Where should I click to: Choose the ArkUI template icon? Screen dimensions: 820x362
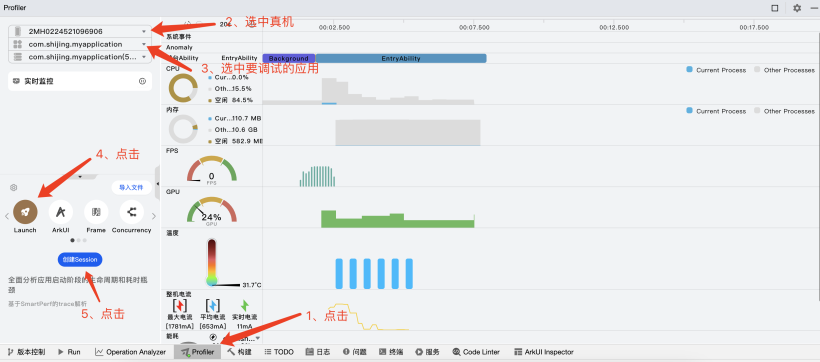61,212
